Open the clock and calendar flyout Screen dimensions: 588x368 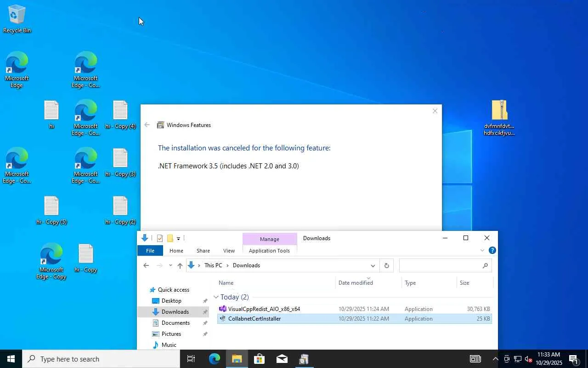click(x=548, y=359)
